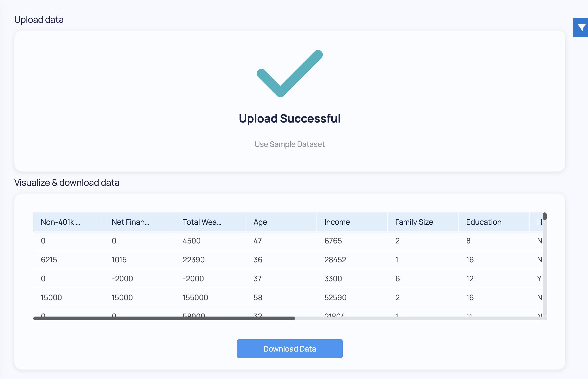The width and height of the screenshot is (588, 379).
Task: Click the vertical table scrollbar thumb
Action: coord(545,216)
